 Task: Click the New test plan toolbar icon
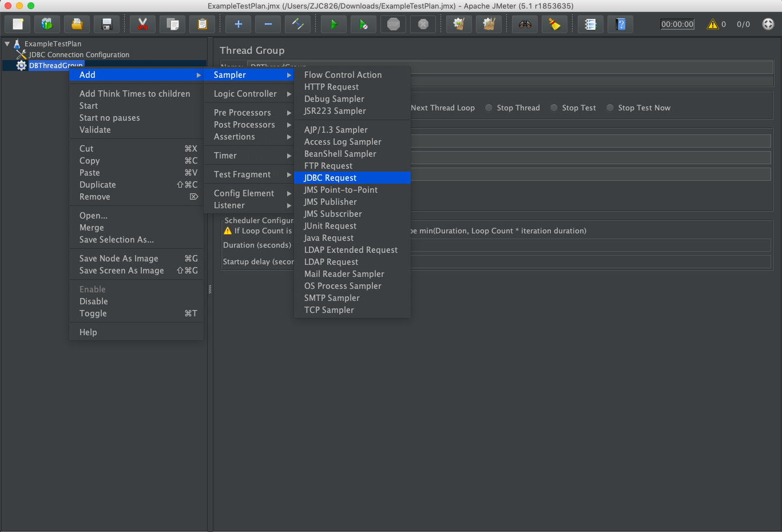(18, 24)
